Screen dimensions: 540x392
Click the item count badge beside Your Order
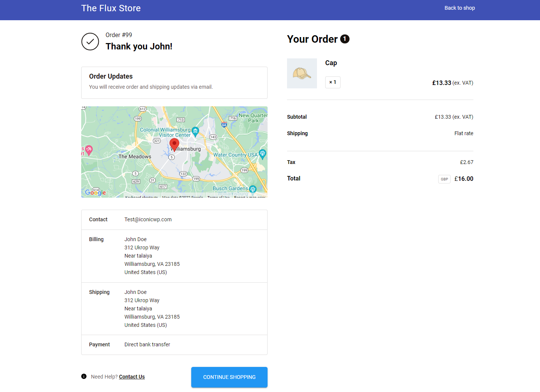tap(345, 39)
